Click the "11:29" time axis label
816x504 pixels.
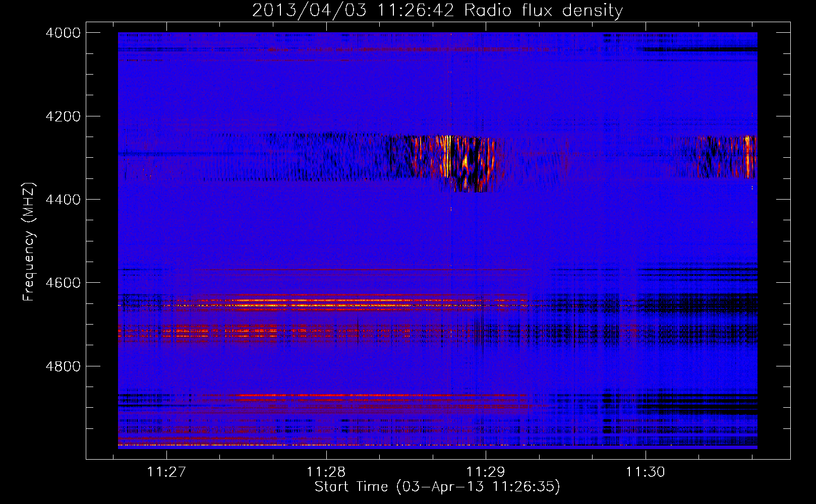[486, 472]
